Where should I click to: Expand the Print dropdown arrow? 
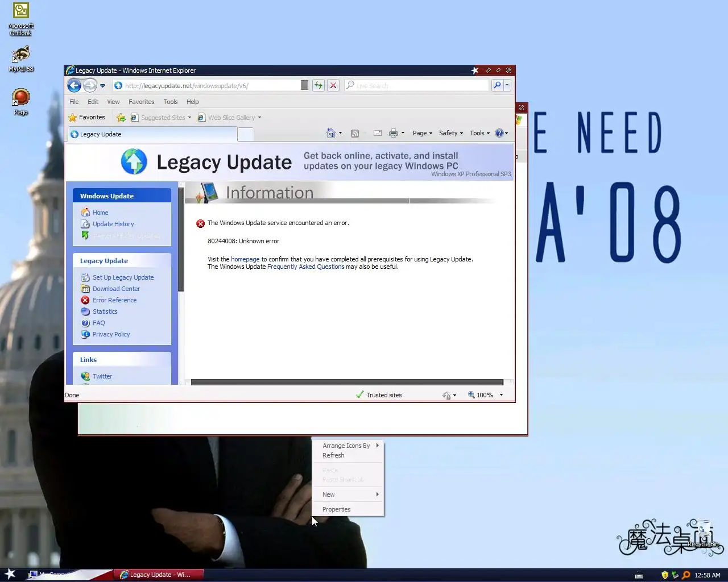403,133
